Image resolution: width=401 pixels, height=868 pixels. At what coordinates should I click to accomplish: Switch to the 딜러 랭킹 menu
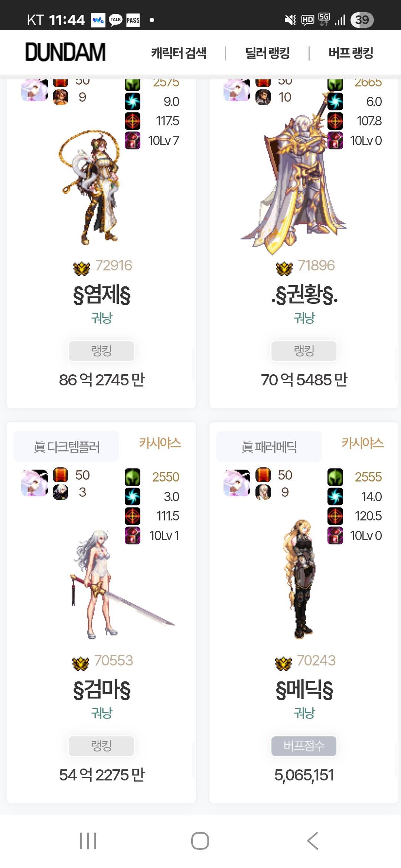[x=267, y=53]
